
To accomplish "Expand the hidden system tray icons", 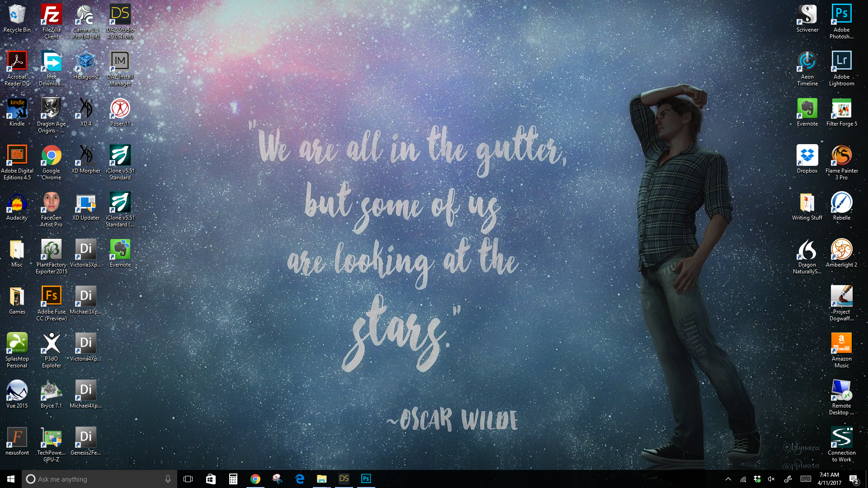I will point(728,479).
